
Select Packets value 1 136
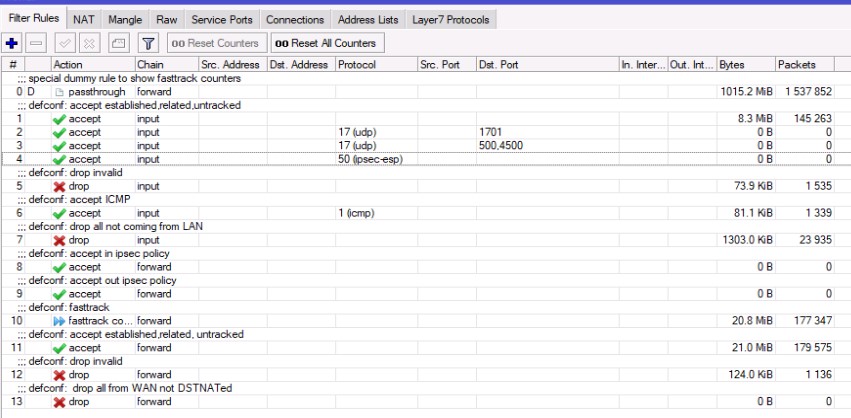(817, 375)
